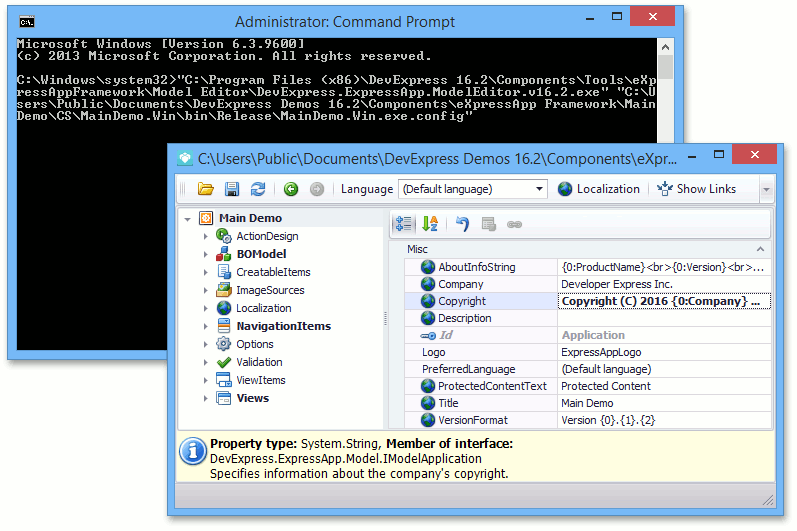This screenshot has height=531, width=797.
Task: Expand the CreatableItems tree node
Action: pyautogui.click(x=205, y=272)
